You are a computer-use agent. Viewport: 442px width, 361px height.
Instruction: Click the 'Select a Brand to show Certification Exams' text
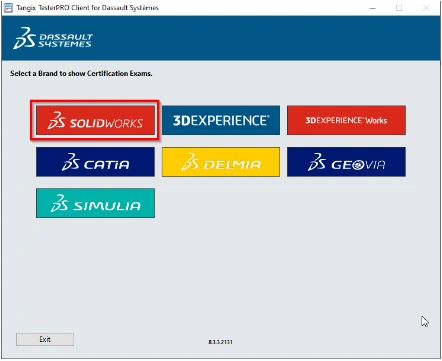tap(81, 73)
